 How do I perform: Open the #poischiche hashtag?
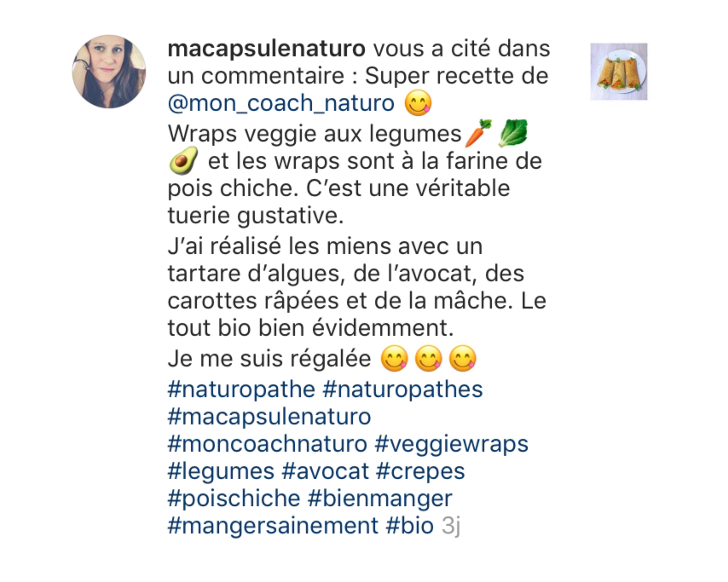click(234, 499)
